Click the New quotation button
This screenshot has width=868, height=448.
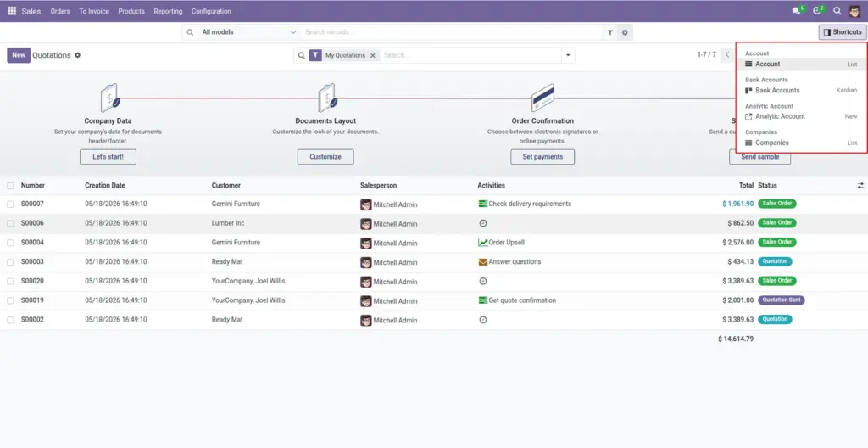[19, 55]
